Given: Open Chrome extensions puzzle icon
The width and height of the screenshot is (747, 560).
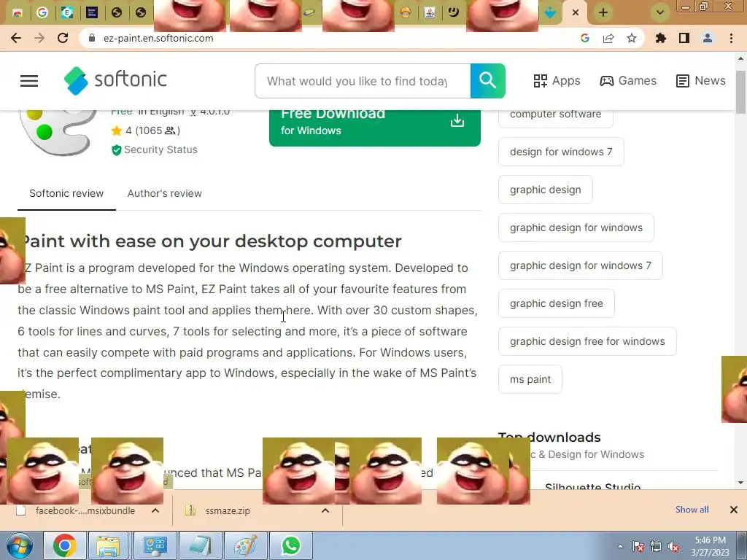Looking at the screenshot, I should pos(661,38).
